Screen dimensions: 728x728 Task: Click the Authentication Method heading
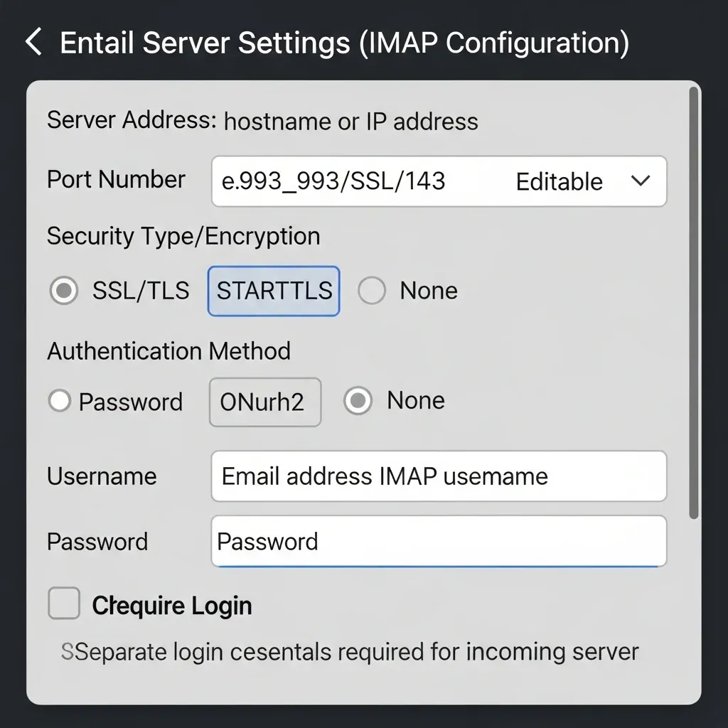[168, 351]
